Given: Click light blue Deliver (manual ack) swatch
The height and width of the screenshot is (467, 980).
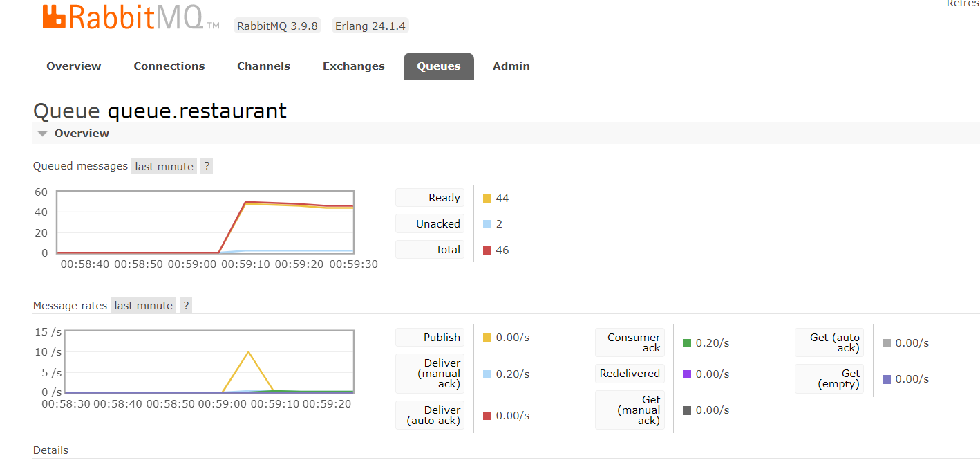Looking at the screenshot, I should click(x=487, y=374).
